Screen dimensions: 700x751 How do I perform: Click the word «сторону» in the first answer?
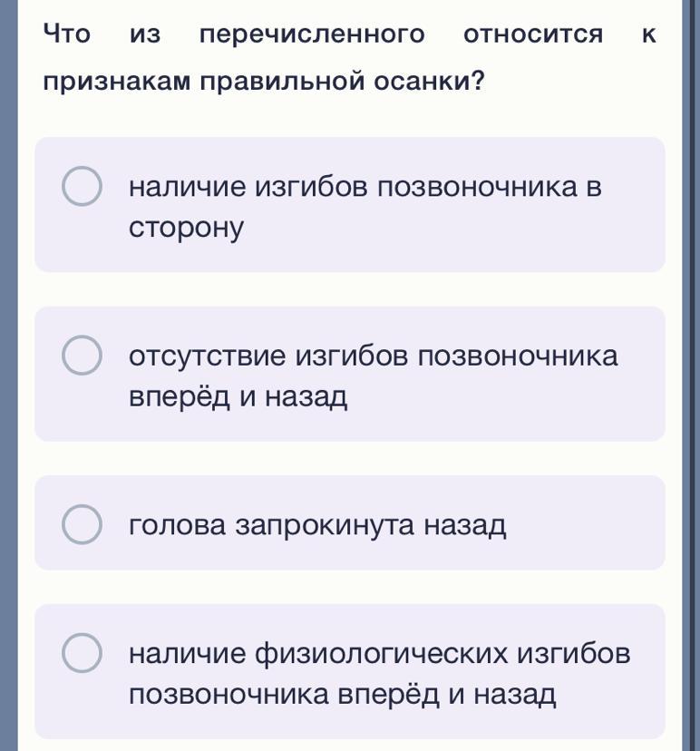(186, 228)
